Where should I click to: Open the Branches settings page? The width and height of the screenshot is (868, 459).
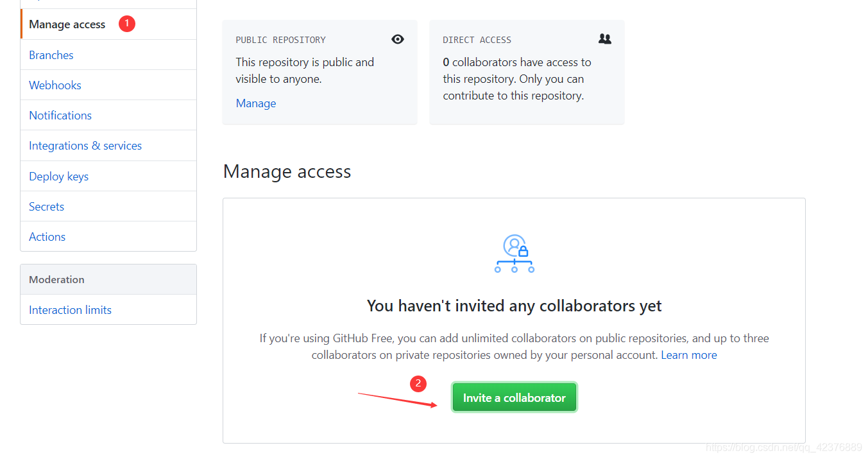tap(51, 55)
